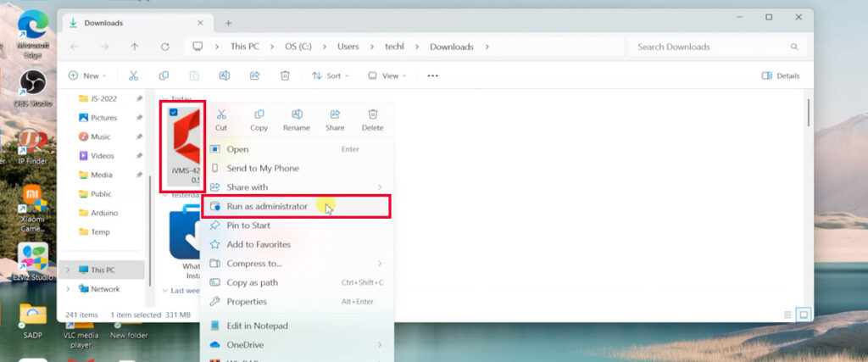
Task: Open the See more ellipsis in toolbar
Action: pos(433,75)
